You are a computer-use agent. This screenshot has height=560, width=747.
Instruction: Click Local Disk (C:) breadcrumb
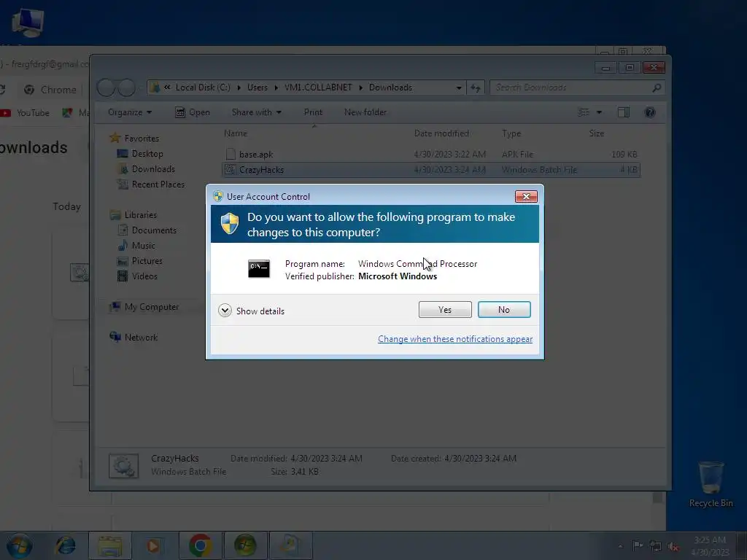tap(203, 87)
